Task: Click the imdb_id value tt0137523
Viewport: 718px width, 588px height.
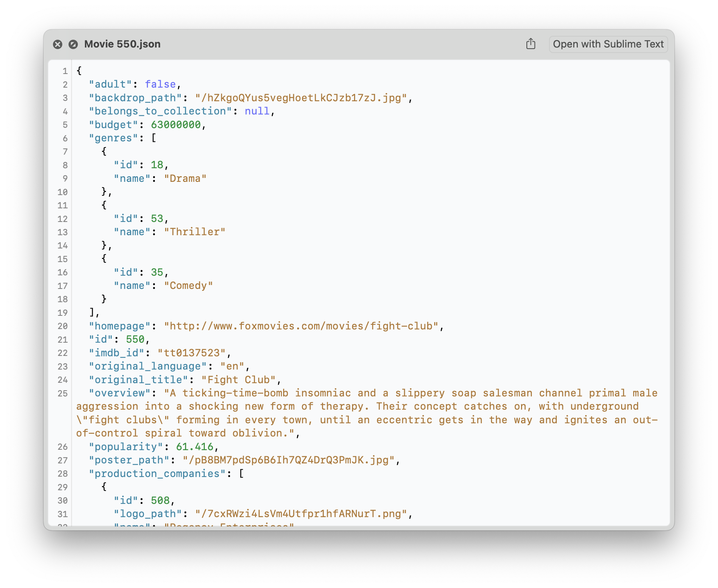Action: [194, 353]
